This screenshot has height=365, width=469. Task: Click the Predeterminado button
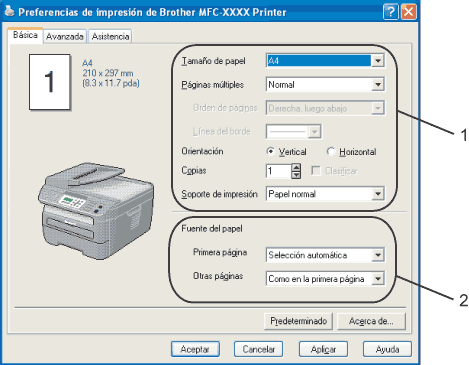pos(298,321)
